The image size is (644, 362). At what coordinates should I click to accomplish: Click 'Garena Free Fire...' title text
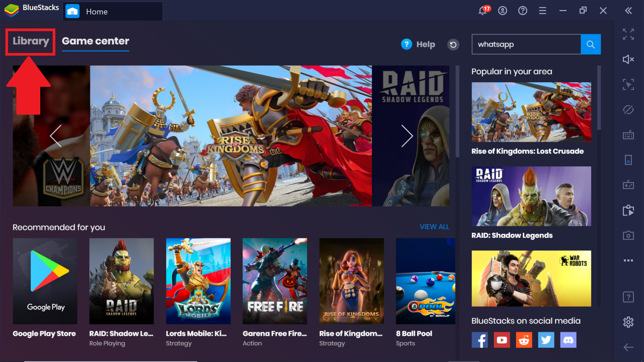(x=275, y=334)
